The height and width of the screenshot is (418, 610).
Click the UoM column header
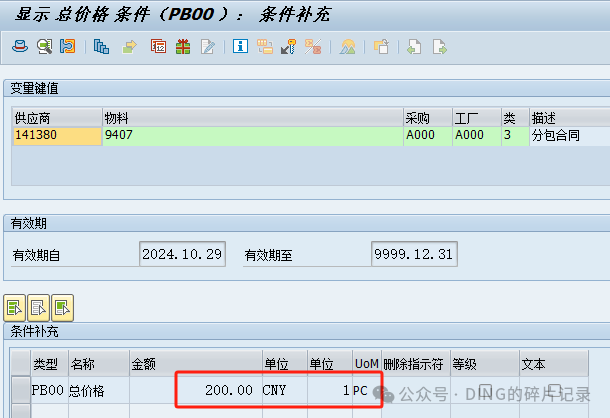point(366,364)
